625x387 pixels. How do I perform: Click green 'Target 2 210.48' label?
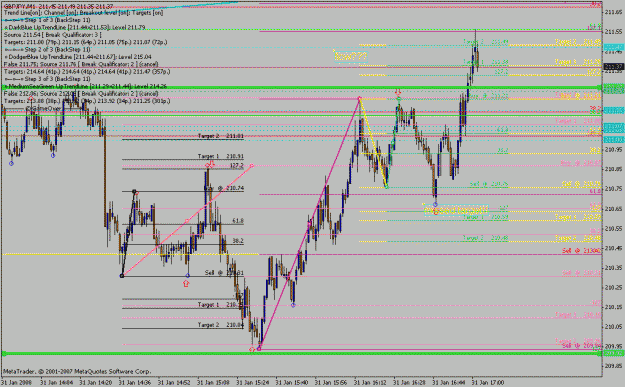tap(485, 238)
